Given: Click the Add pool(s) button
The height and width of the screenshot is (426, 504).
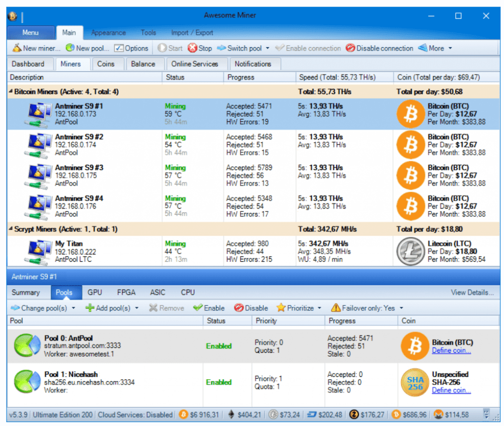Looking at the screenshot, I should point(108,308).
